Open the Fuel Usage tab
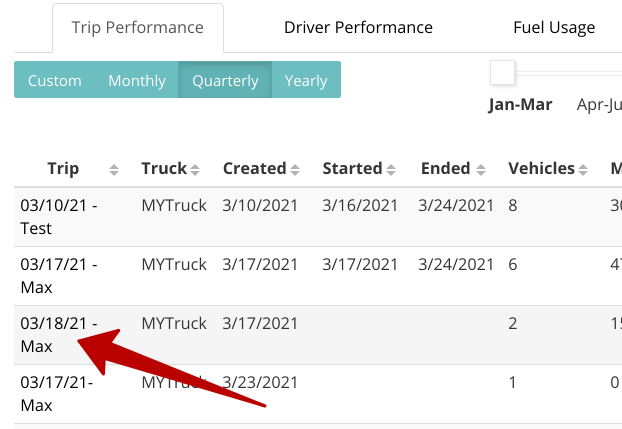622x429 pixels. point(554,28)
